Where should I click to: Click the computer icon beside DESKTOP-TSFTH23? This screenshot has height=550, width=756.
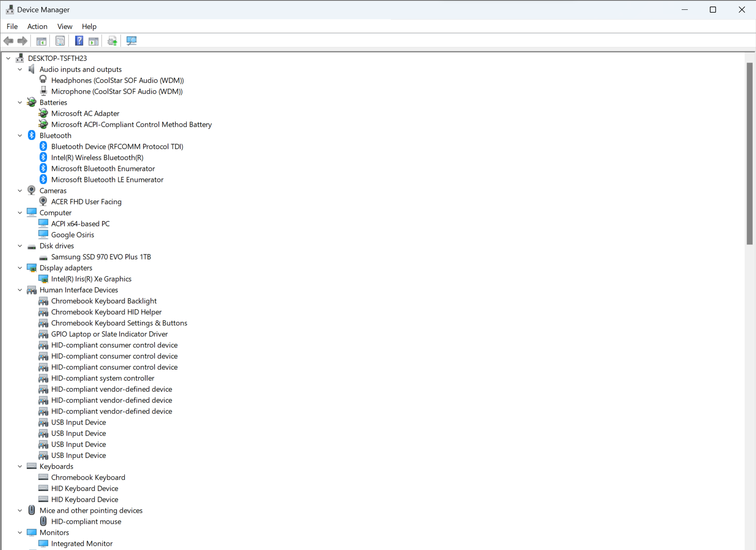(x=20, y=58)
